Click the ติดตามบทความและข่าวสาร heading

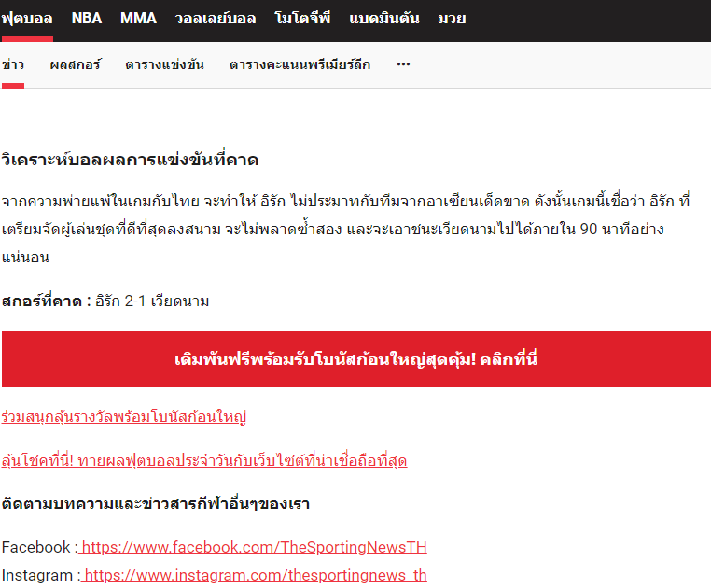156,504
